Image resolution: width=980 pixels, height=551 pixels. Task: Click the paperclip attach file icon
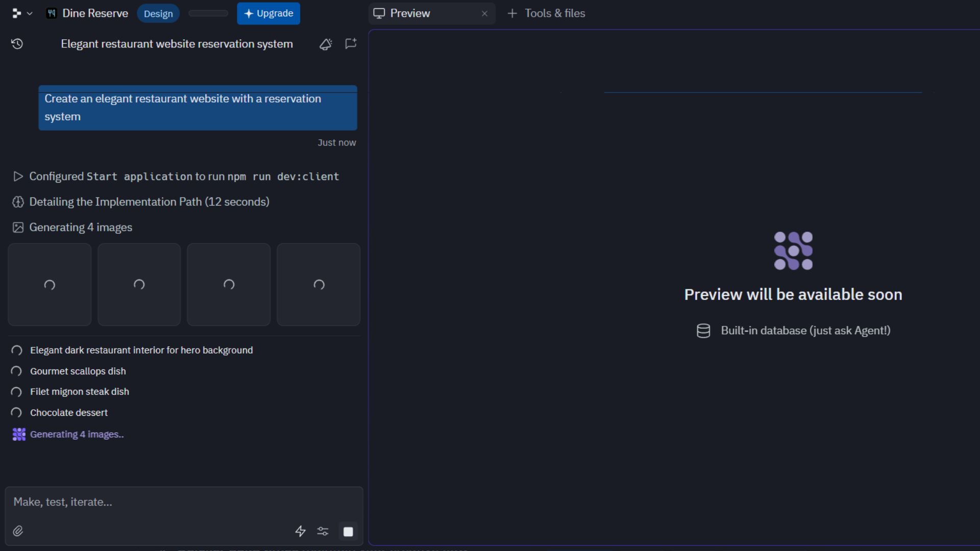click(x=18, y=531)
